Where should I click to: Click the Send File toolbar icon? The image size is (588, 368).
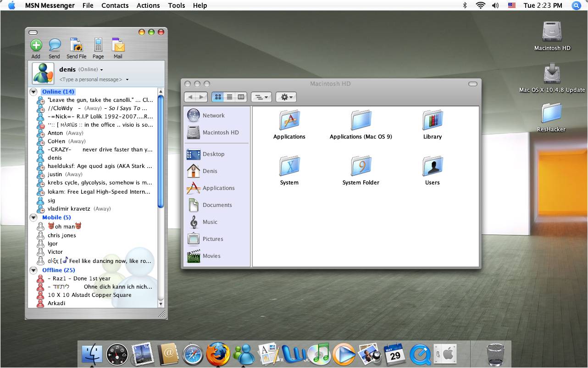coord(76,45)
